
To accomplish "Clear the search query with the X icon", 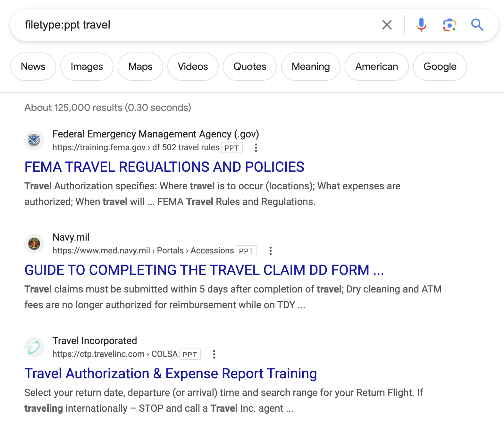I will pyautogui.click(x=387, y=25).
